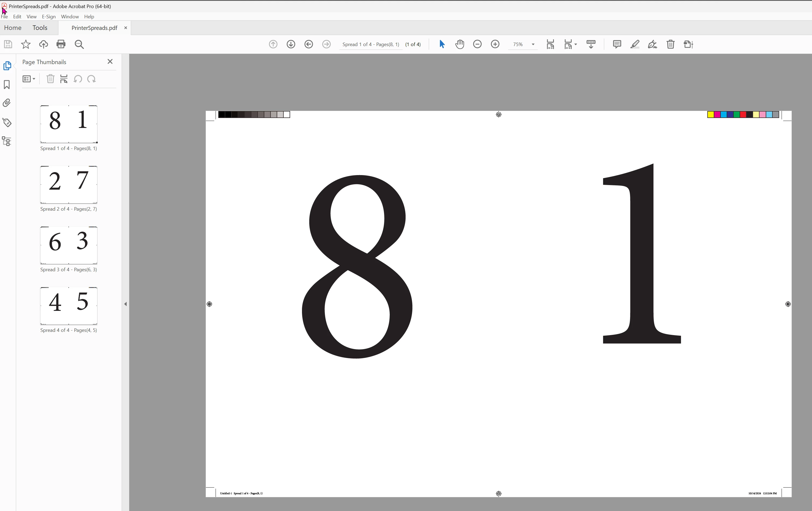The width and height of the screenshot is (812, 511).
Task: Switch to the Tools tab
Action: coord(40,28)
